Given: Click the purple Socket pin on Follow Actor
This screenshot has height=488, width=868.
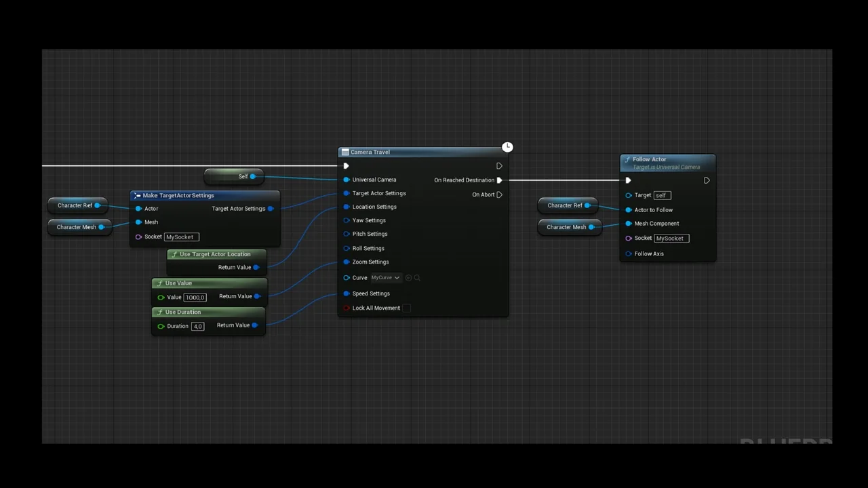Looking at the screenshot, I should (x=629, y=238).
